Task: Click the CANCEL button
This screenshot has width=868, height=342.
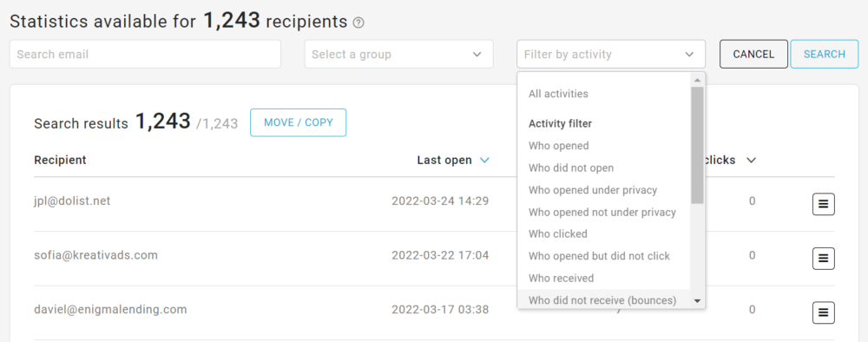Action: (x=753, y=54)
